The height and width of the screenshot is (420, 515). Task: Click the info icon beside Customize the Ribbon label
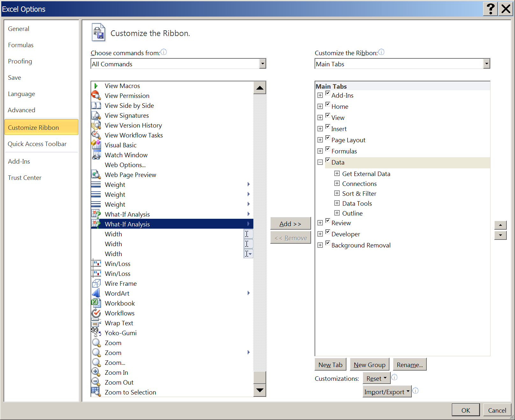pyautogui.click(x=381, y=52)
